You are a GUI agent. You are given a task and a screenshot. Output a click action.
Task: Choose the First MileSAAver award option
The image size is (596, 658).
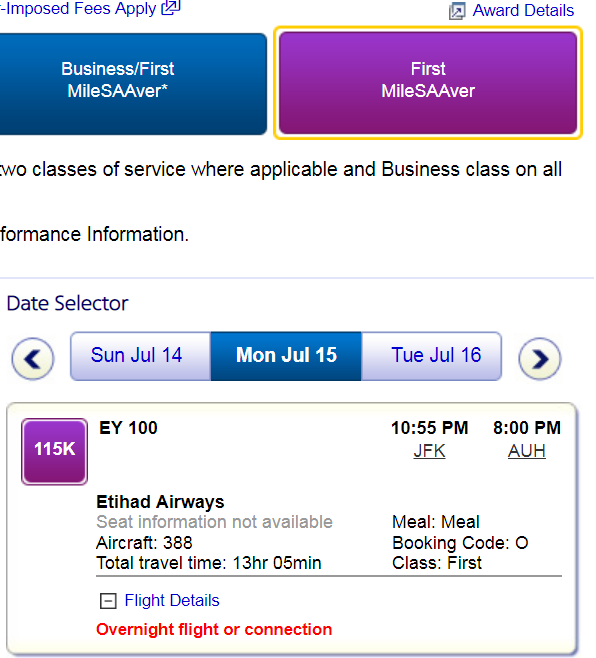pyautogui.click(x=428, y=83)
